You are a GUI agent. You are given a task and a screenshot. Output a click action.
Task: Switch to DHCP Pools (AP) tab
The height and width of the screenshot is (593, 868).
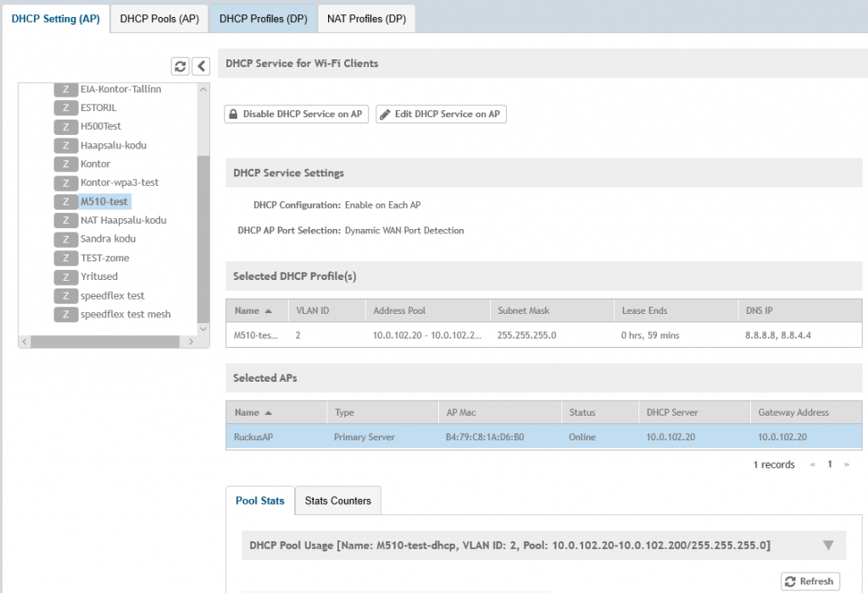click(x=159, y=19)
